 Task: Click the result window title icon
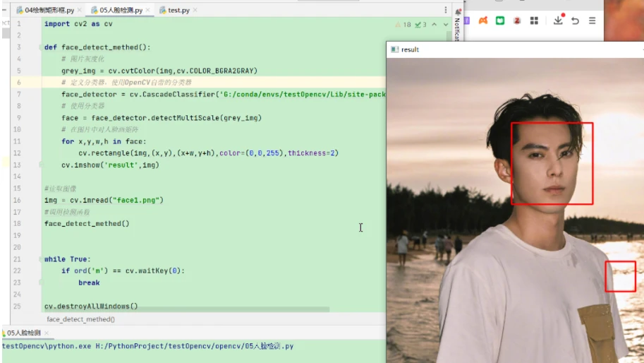394,49
